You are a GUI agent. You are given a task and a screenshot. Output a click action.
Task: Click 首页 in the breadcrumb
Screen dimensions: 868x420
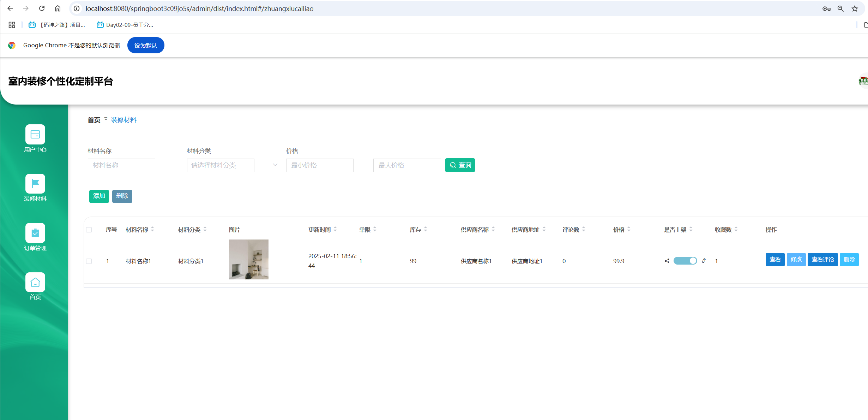click(94, 120)
